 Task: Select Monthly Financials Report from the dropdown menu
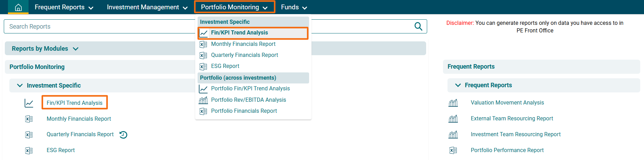coord(243,44)
